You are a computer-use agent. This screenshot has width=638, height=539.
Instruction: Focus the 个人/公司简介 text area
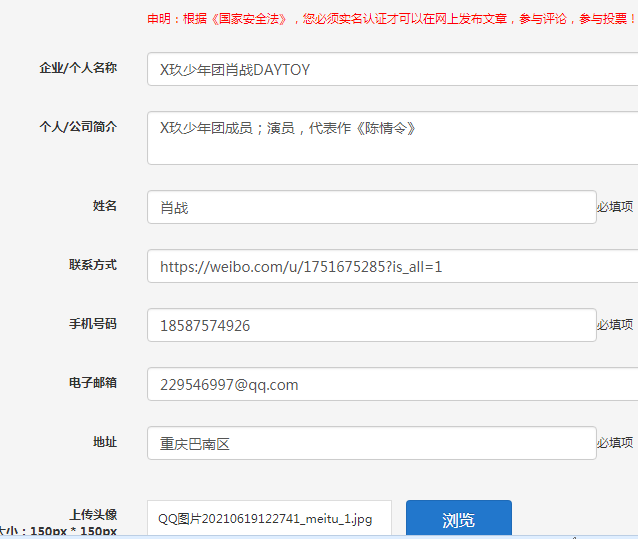pyautogui.click(x=392, y=139)
